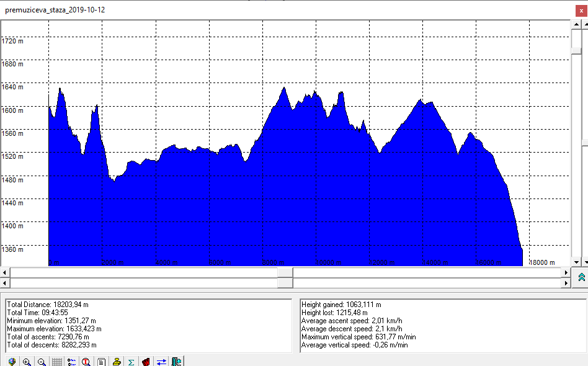Viewport: 588px width, 366px height.
Task: Click the inner vertical scrollbar thumb
Action: pos(576,40)
